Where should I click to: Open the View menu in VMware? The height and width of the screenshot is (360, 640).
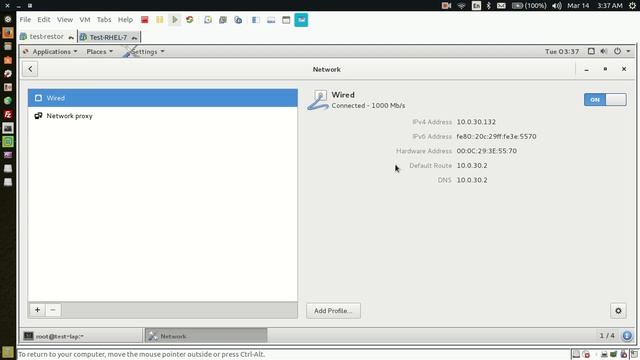coord(65,20)
